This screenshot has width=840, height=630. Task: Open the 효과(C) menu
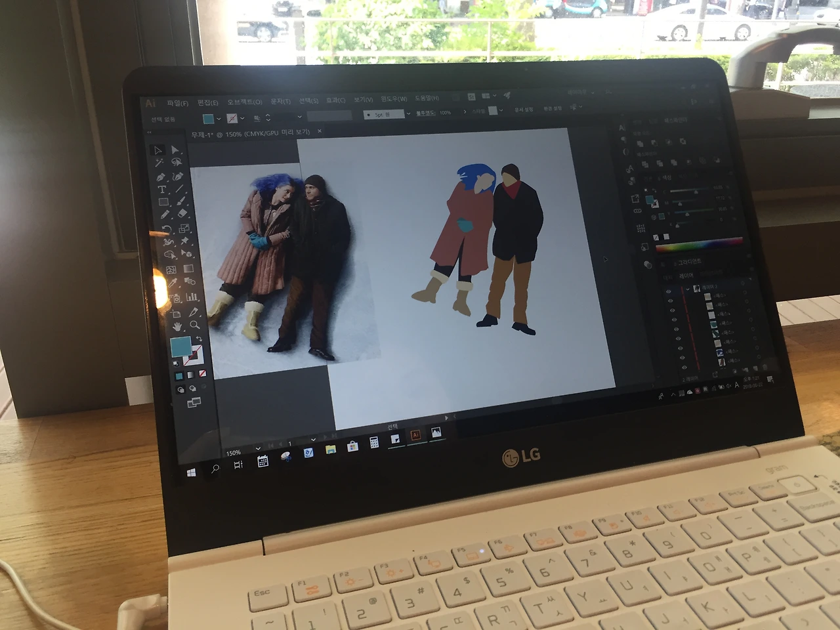(x=335, y=100)
